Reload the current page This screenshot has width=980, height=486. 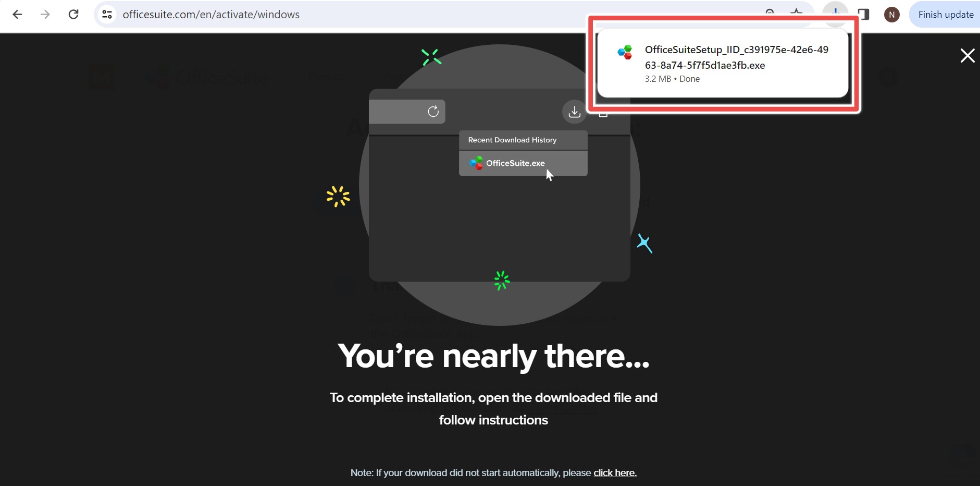tap(73, 15)
